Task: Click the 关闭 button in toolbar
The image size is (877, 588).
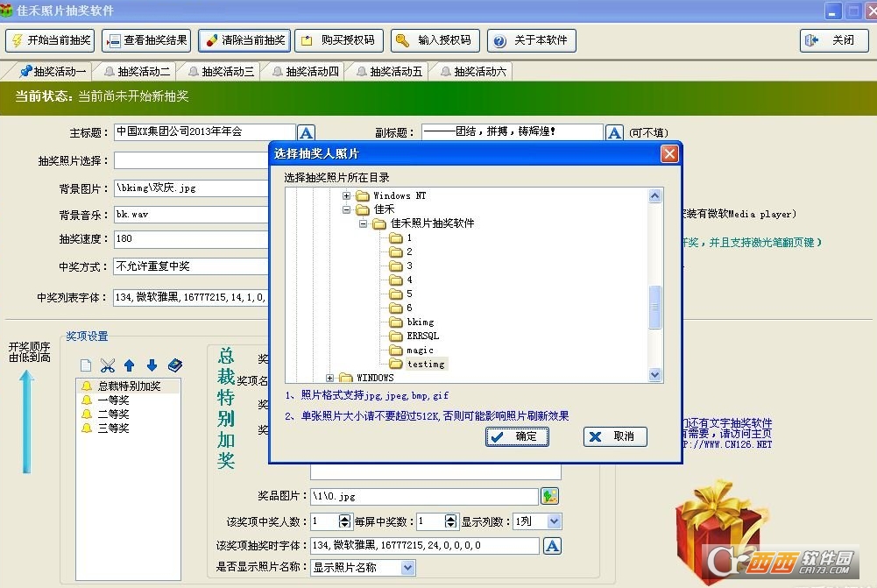Action: [834, 40]
